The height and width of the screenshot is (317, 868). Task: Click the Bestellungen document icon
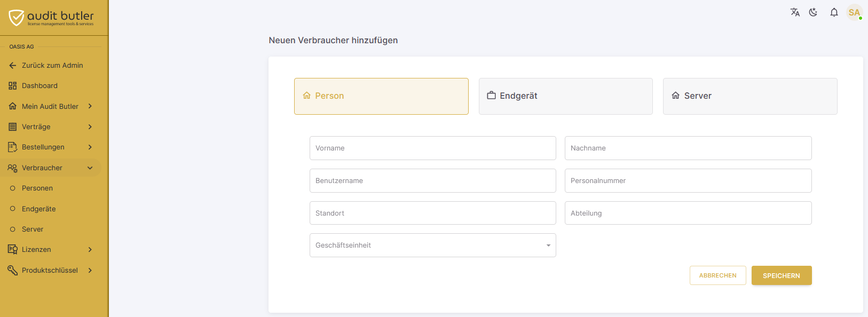[13, 147]
